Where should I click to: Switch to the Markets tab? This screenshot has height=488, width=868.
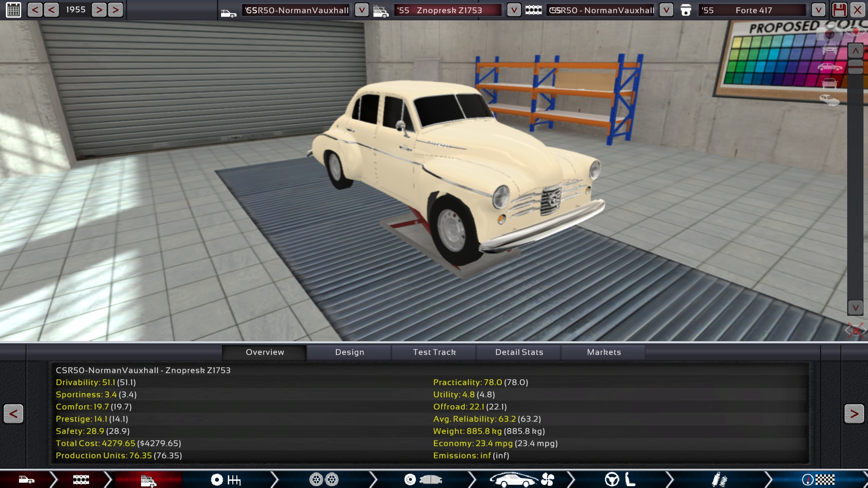[604, 352]
